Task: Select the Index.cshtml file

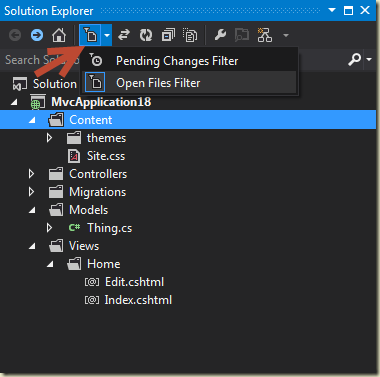Action: 138,300
